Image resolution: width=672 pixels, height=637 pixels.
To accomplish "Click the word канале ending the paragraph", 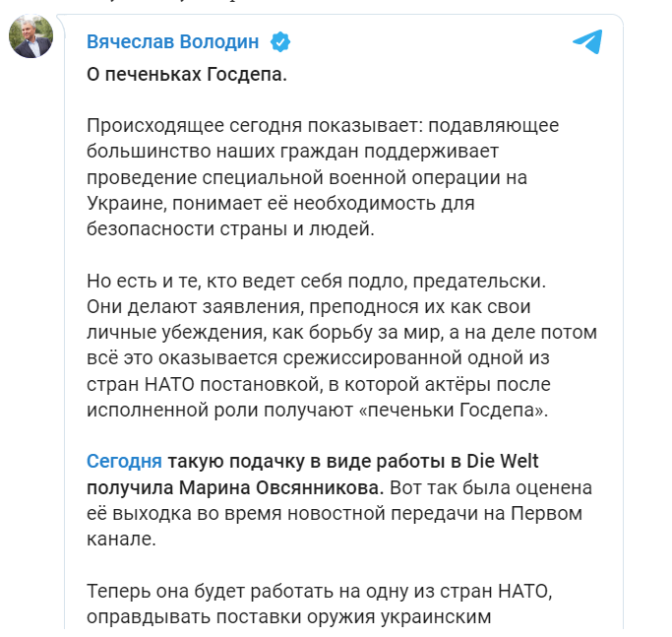I will click(121, 540).
